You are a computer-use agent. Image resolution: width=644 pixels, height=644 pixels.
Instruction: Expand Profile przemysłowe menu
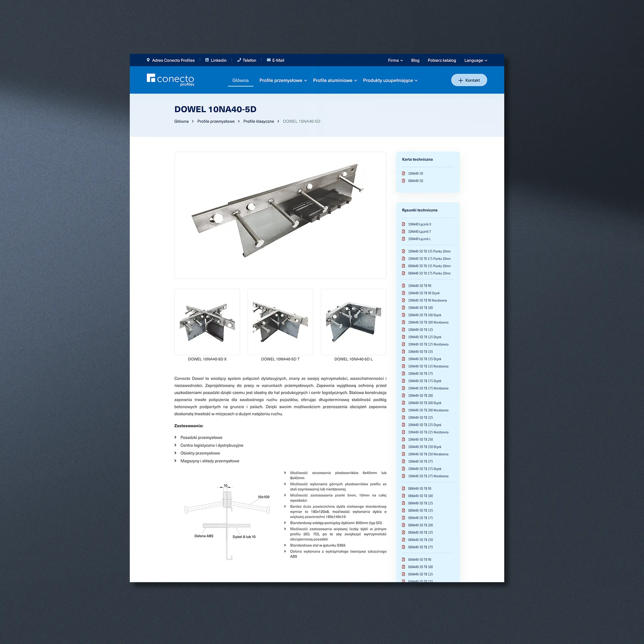click(283, 80)
